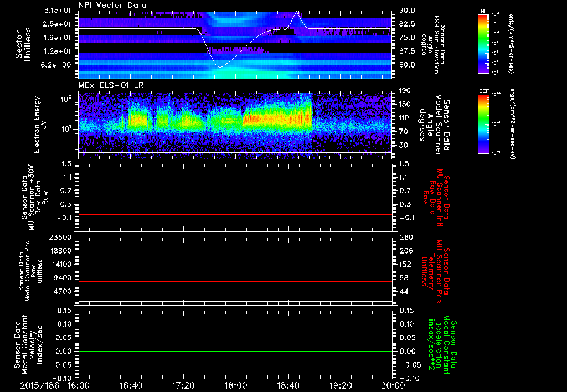Click the '98' telemetry tick label
The width and height of the screenshot is (567, 392).
404,278
